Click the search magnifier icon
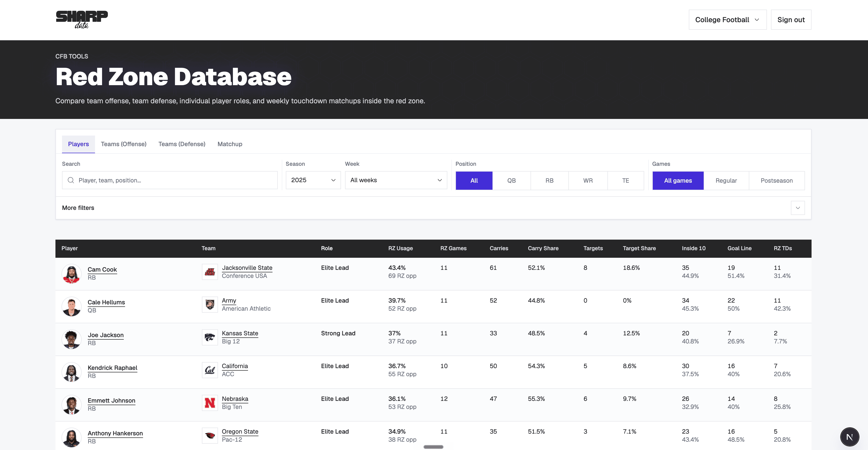Screen dimensions: 868x450 pos(71,180)
